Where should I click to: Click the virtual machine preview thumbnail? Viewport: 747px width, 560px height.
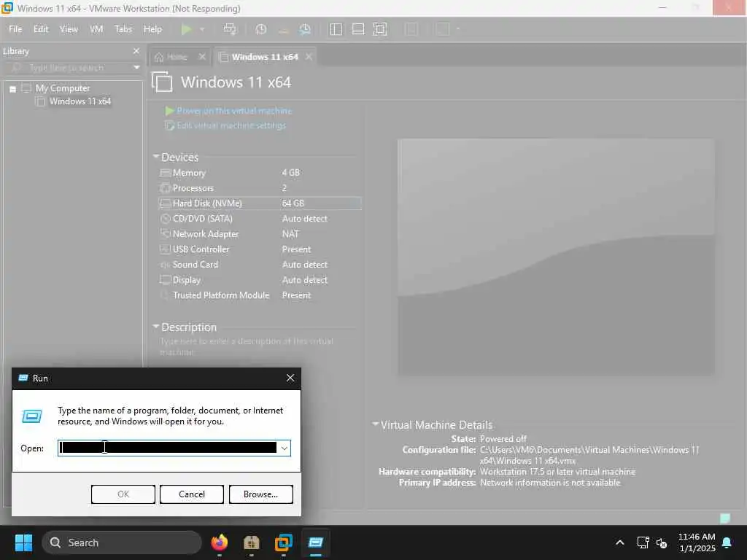(x=557, y=257)
